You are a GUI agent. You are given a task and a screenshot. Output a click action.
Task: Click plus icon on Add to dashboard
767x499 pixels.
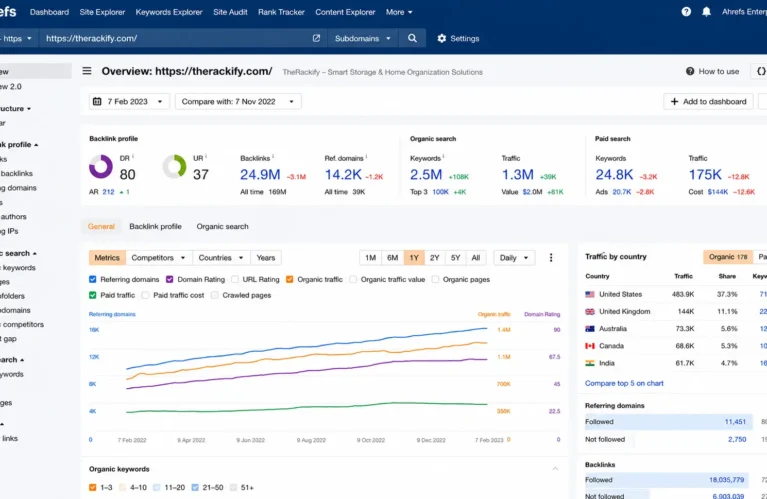click(675, 101)
